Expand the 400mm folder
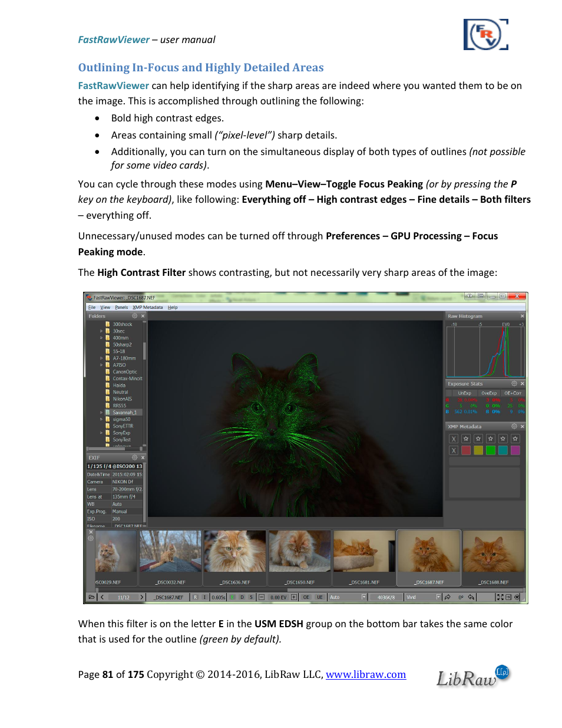The width and height of the screenshot is (562, 728). (x=101, y=338)
